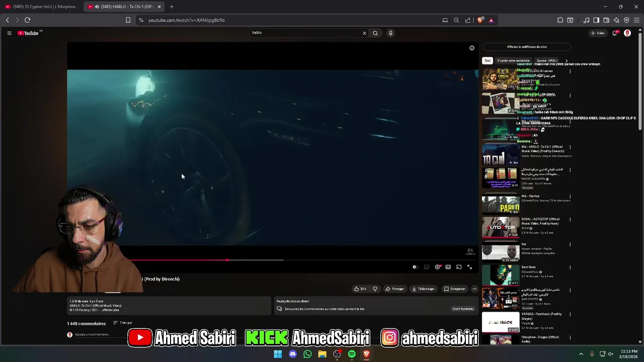Share the page from address bar

click(x=468, y=20)
